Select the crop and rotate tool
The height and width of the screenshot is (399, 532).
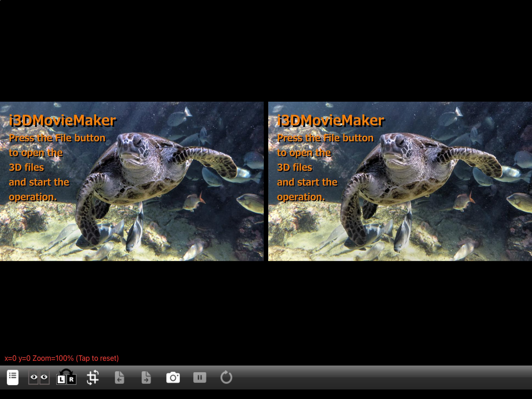point(93,377)
